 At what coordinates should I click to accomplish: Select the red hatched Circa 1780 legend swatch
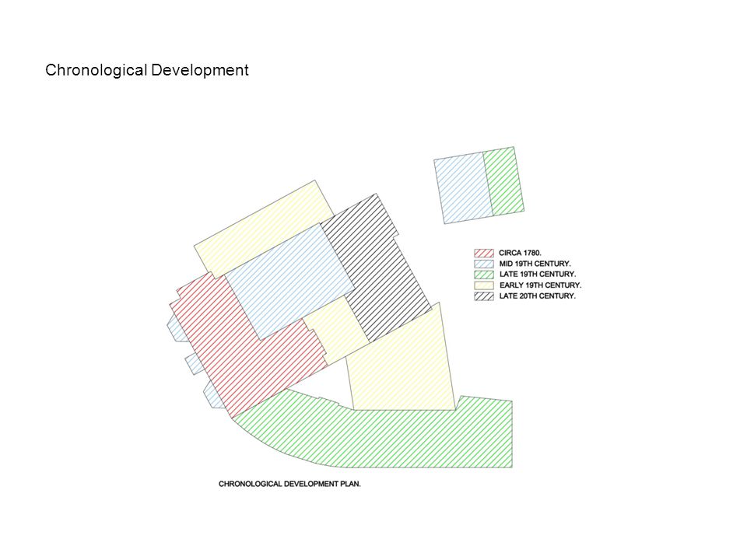pyautogui.click(x=483, y=253)
